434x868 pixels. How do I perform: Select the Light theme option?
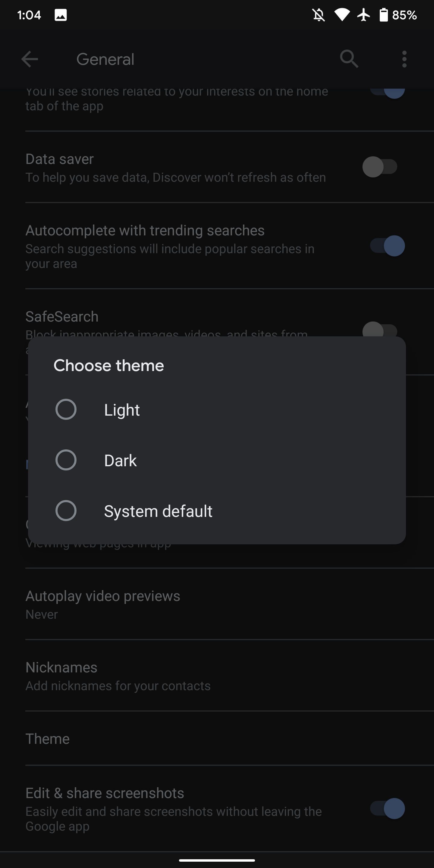pos(122,410)
